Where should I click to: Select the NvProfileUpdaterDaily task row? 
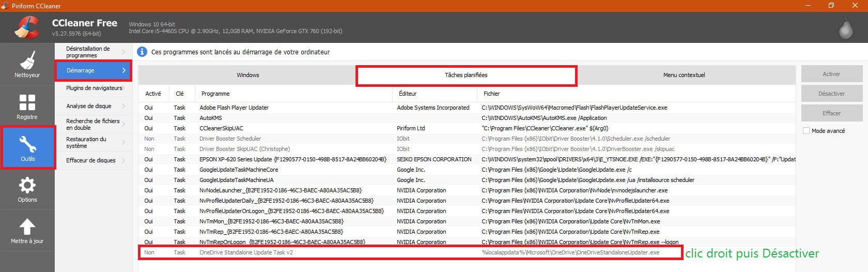(x=467, y=201)
